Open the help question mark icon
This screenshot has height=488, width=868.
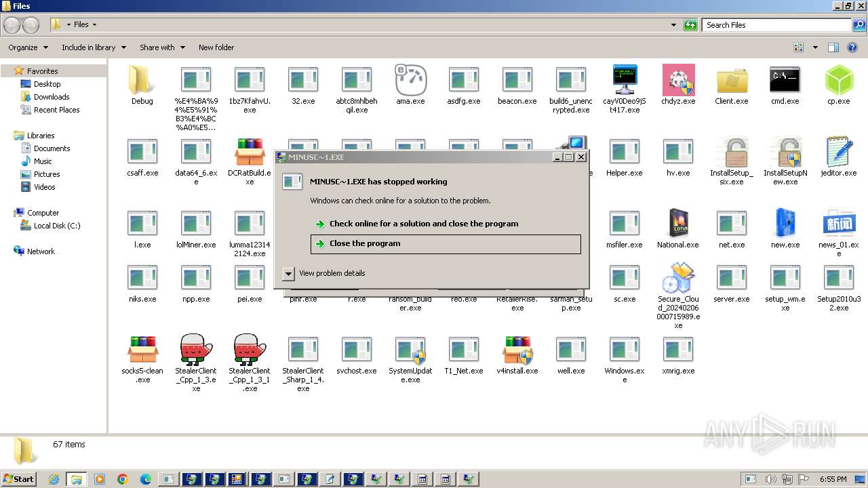click(x=853, y=47)
